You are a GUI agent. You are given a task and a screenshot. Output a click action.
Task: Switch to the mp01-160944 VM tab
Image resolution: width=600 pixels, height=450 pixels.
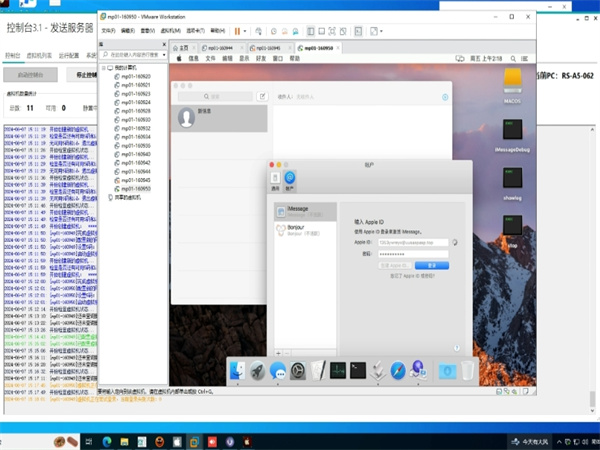[x=220, y=47]
